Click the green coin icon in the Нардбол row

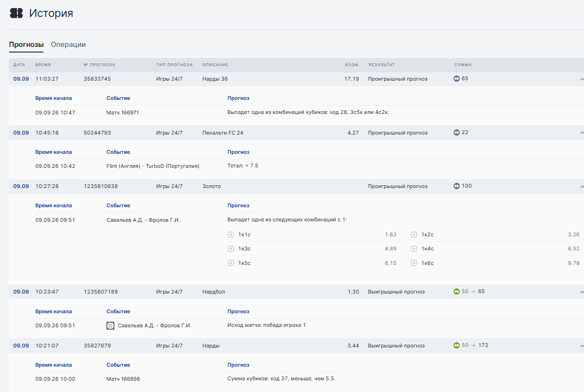(456, 292)
